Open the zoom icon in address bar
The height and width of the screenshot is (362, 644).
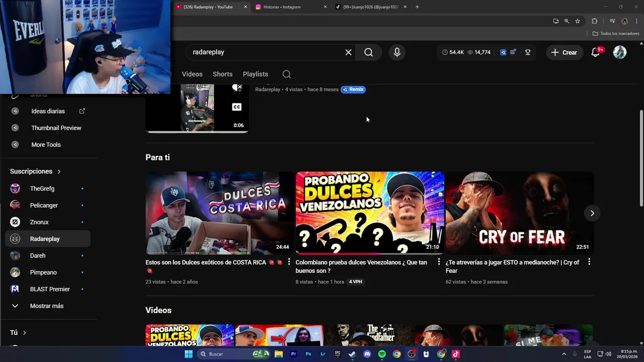click(x=567, y=21)
